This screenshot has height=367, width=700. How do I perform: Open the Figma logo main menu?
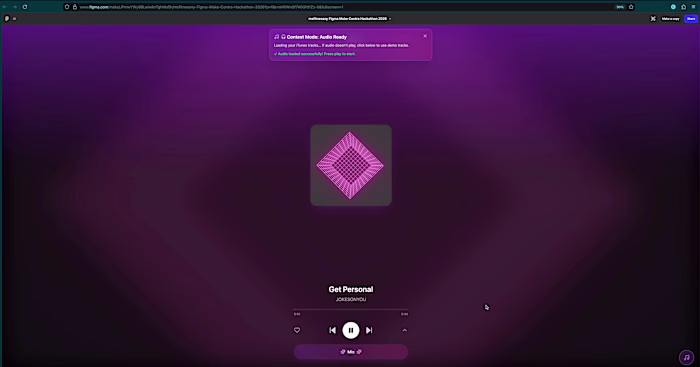tap(7, 19)
